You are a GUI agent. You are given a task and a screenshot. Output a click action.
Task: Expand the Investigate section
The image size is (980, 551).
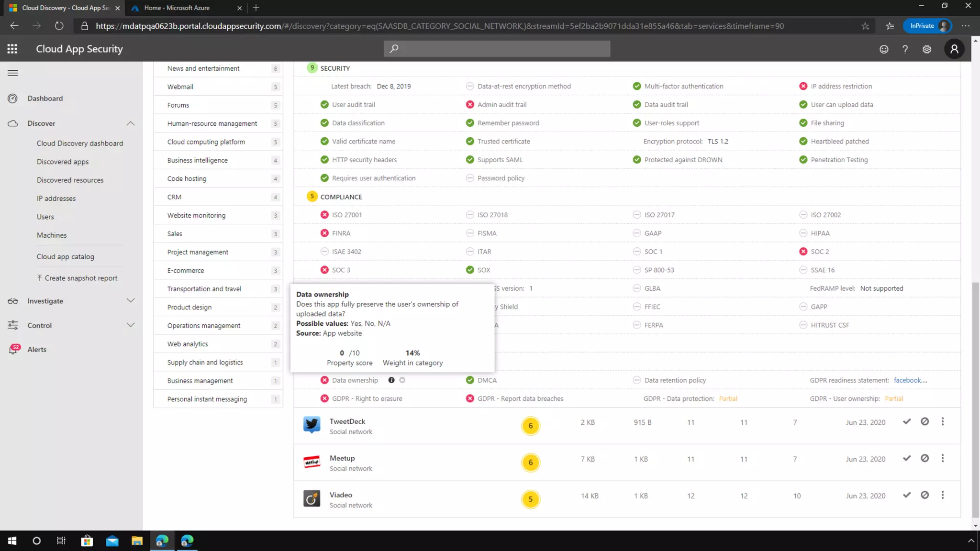pos(130,301)
